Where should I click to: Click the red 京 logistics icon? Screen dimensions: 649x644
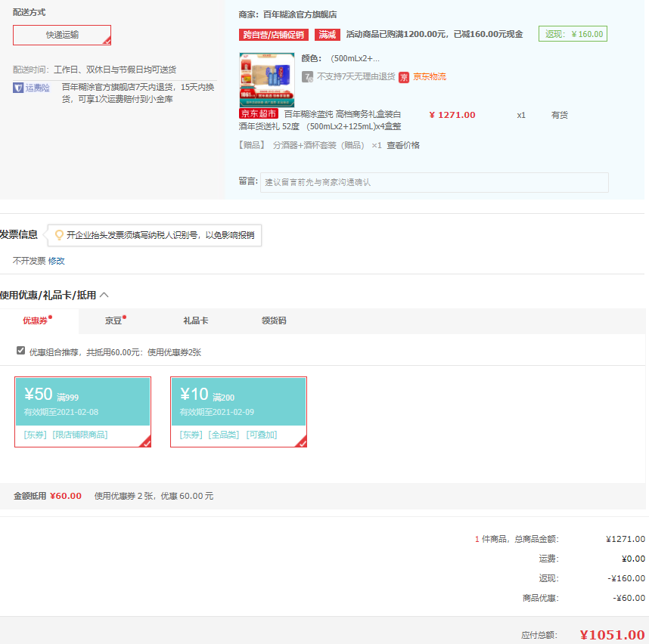tap(404, 77)
